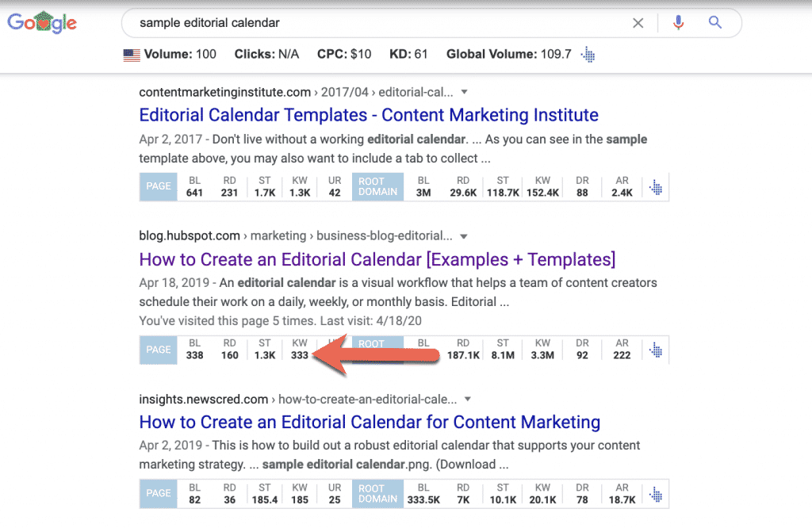The width and height of the screenshot is (812, 528).
Task: Click the CPC: $10 metric
Action: pyautogui.click(x=344, y=55)
